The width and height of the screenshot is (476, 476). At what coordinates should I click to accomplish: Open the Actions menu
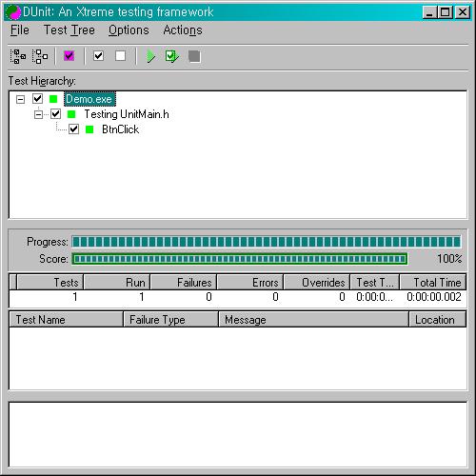pyautogui.click(x=183, y=30)
